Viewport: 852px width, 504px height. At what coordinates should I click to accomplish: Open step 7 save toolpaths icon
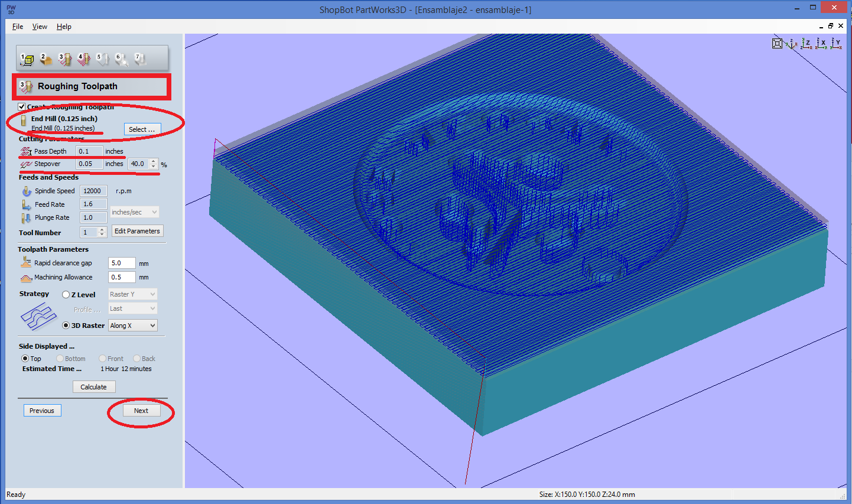coord(140,59)
